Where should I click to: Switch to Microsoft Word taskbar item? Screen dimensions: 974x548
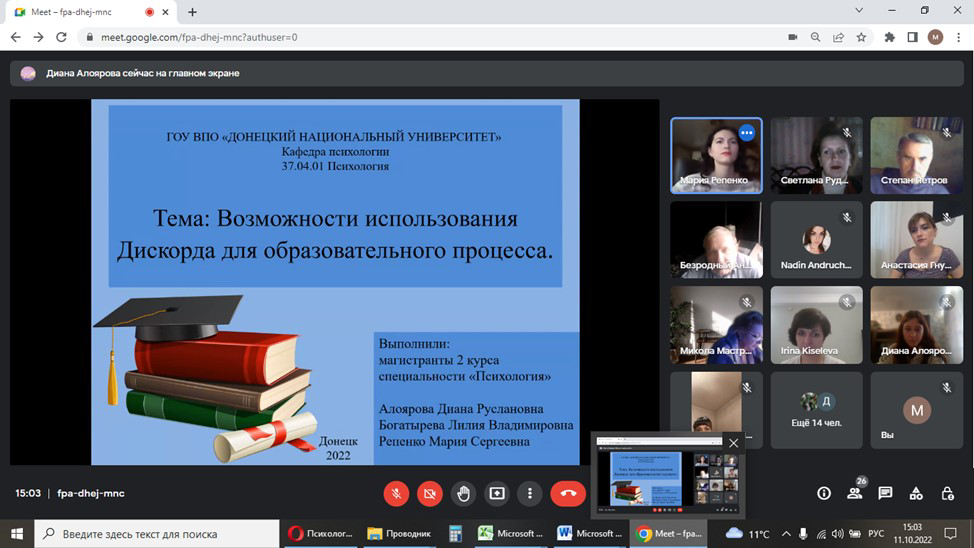pyautogui.click(x=589, y=534)
